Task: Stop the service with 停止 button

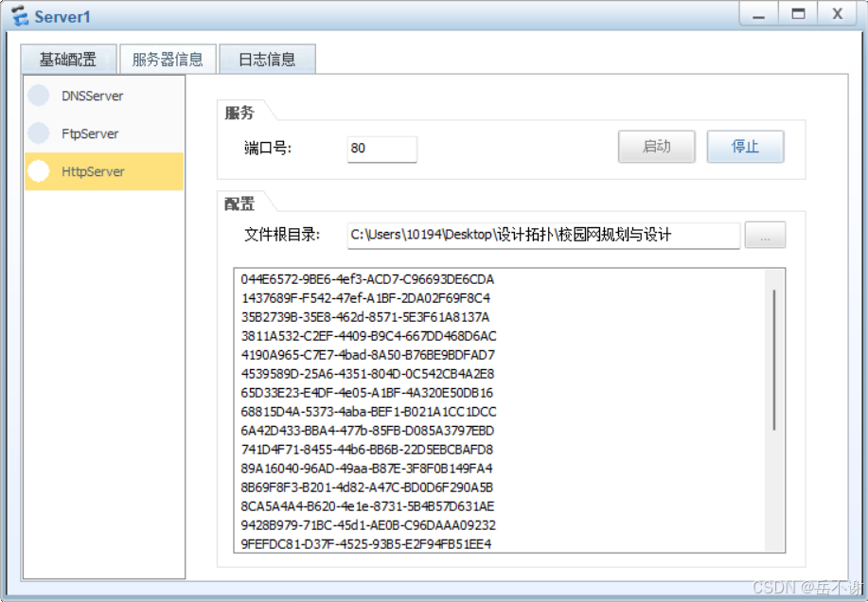Action: (x=745, y=147)
